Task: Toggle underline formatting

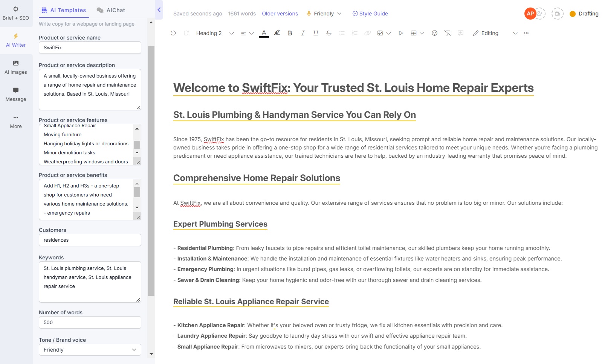Action: click(316, 33)
